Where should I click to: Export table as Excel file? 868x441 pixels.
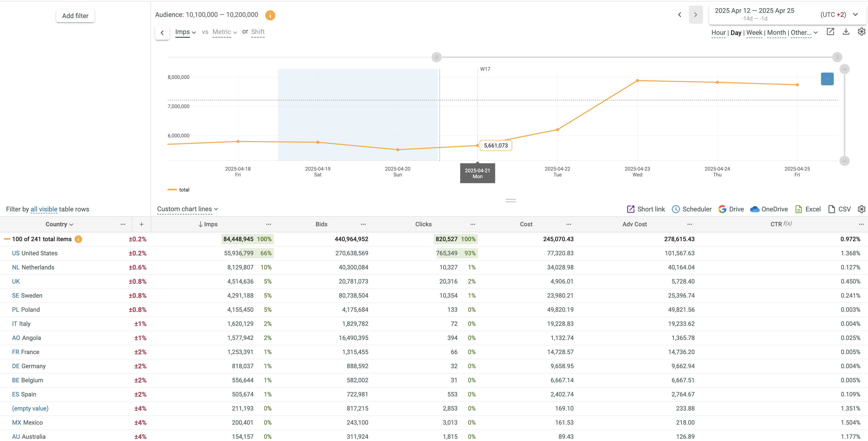(x=808, y=209)
